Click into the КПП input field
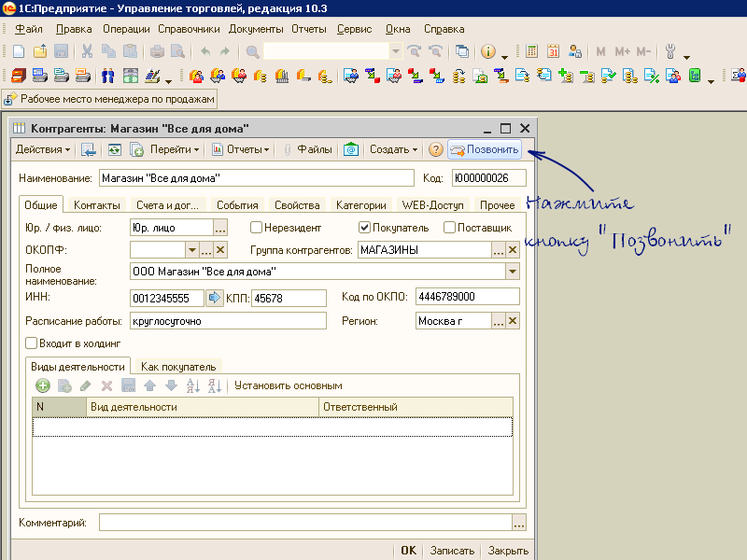 tap(289, 298)
